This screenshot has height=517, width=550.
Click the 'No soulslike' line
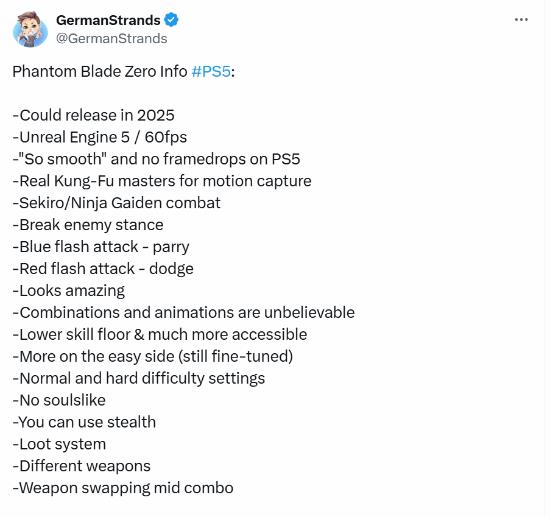[59, 401]
